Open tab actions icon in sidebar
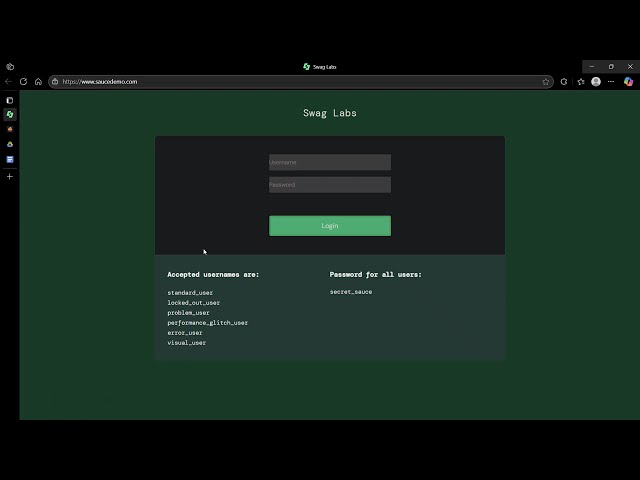Screen dimensions: 640x480 click(x=10, y=100)
